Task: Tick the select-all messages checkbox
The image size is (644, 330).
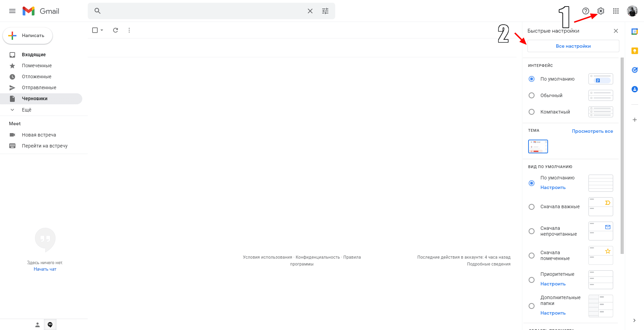Action: tap(95, 30)
